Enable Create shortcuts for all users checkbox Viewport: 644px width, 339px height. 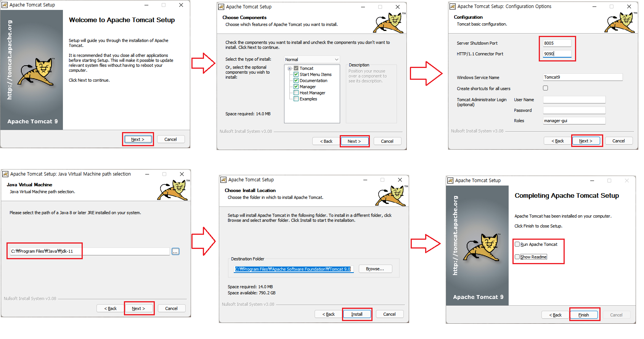546,88
